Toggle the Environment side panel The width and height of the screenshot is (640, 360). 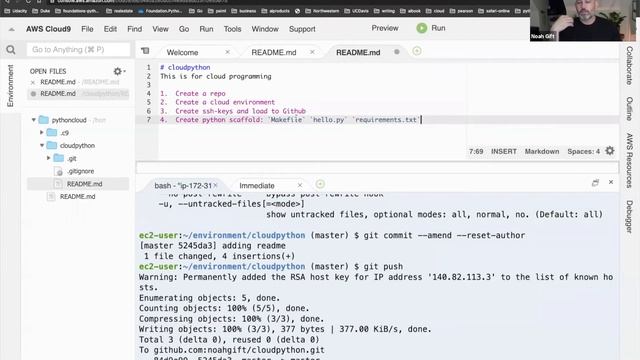coord(10,86)
